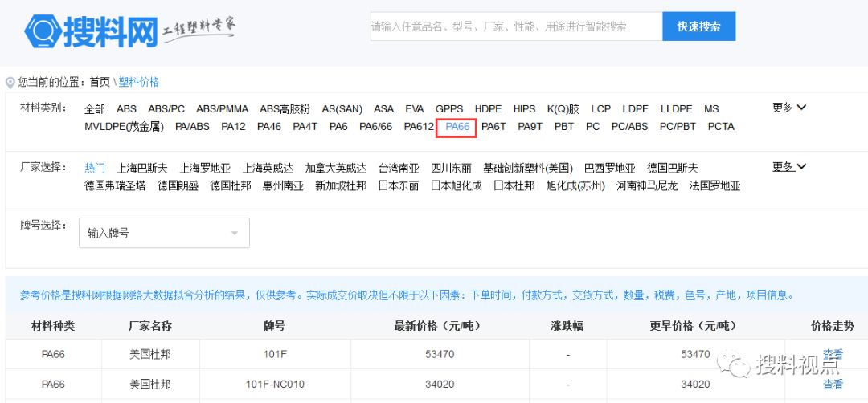Screen dimensions: 868x403
Task: Click the 快速搜索 button
Action: (698, 26)
